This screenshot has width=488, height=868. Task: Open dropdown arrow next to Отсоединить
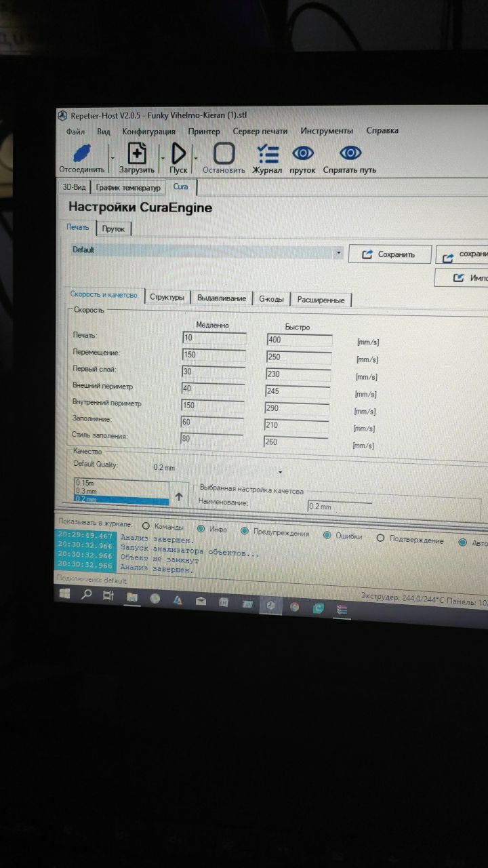[112, 157]
